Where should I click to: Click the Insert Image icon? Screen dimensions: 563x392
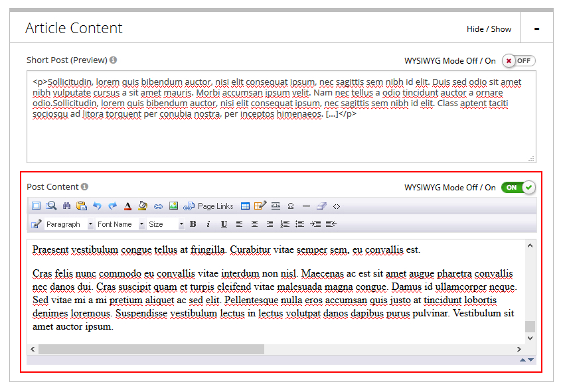coord(173,206)
